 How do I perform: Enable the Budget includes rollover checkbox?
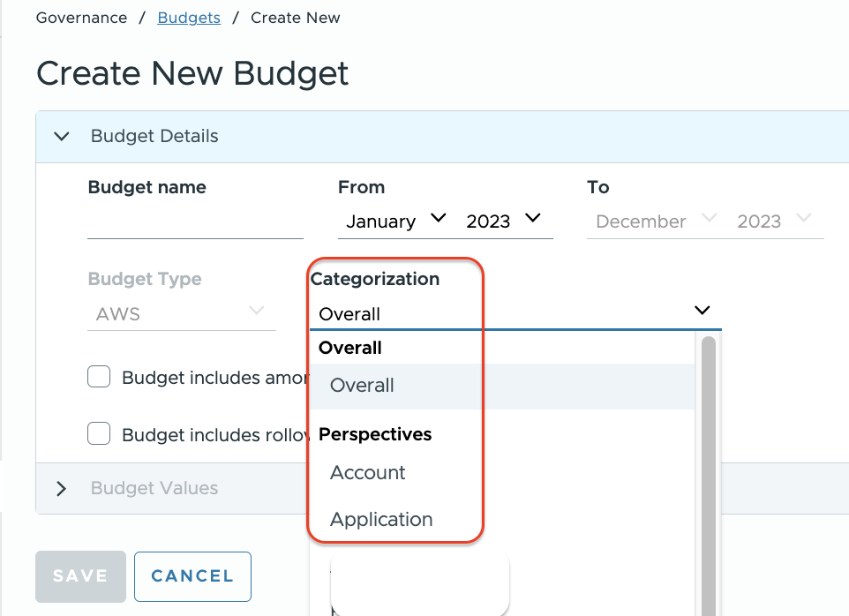pyautogui.click(x=99, y=434)
